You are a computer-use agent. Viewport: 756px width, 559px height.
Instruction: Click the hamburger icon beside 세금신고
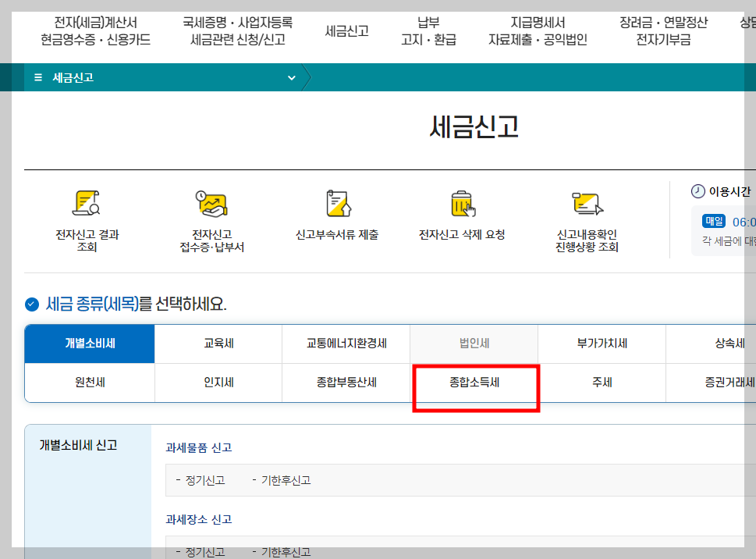(x=38, y=77)
